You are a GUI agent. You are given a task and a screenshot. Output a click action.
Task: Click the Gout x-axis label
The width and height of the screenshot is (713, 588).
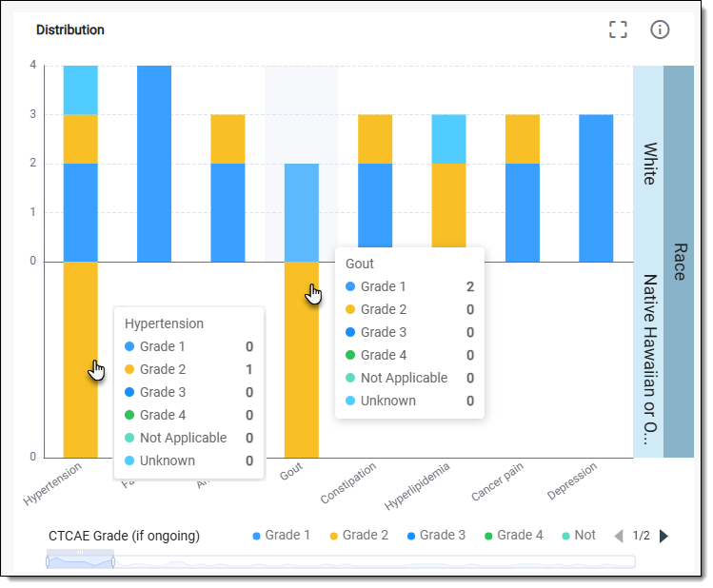pos(291,471)
